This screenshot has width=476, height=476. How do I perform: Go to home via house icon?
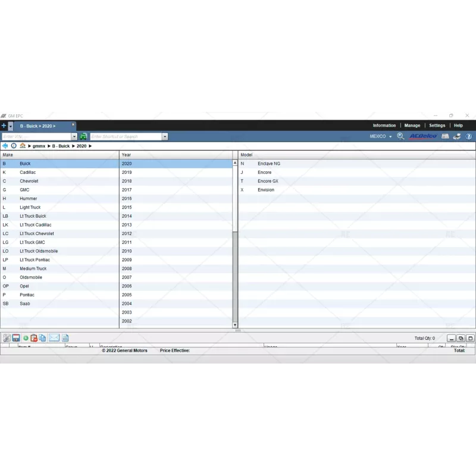23,146
